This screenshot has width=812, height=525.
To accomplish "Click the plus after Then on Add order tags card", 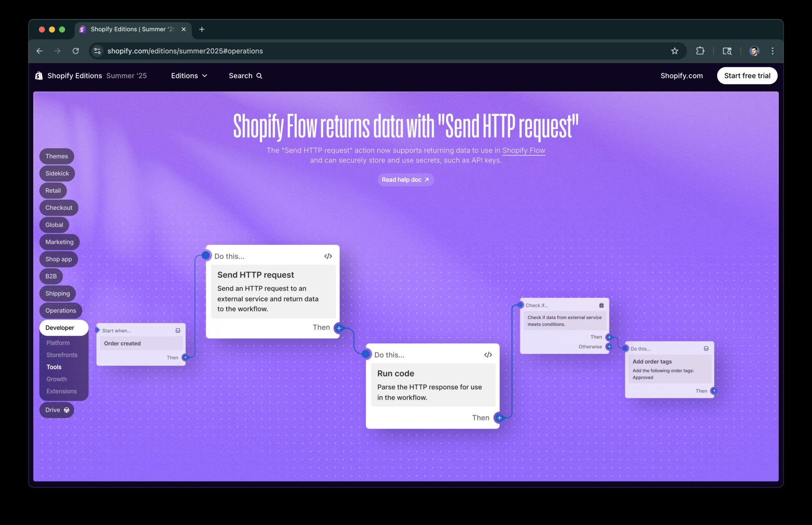I will pyautogui.click(x=714, y=391).
